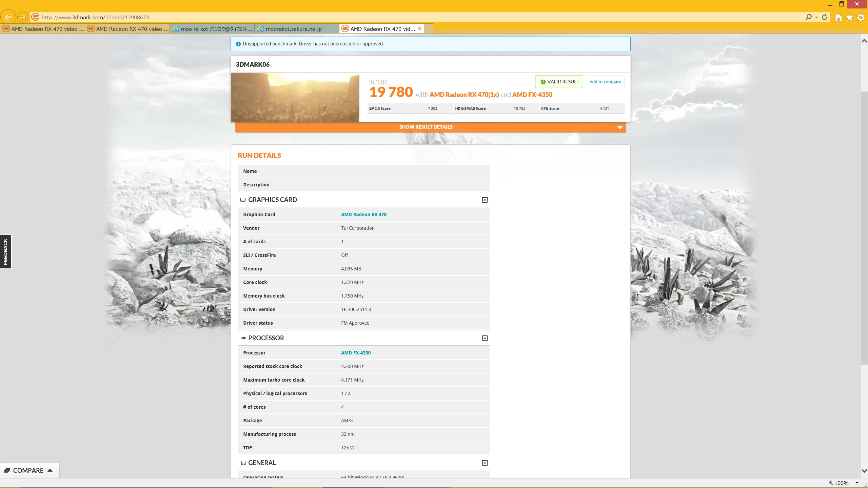Switch to second AMD Radeon RX 470 tab
Screen dimensions: 868x488
pos(127,29)
